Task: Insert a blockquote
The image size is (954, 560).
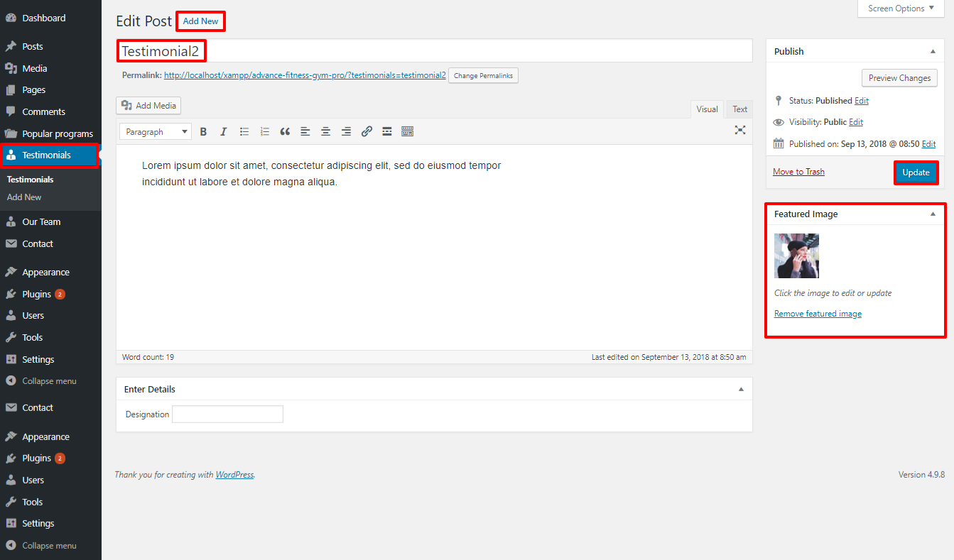Action: tap(285, 131)
